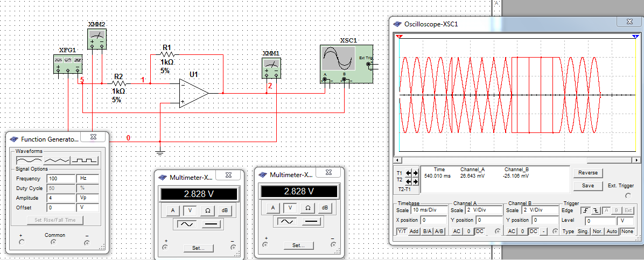Click the XSC1 oscilloscope component in schematic
Screen dimensions: 644x260
click(346, 64)
